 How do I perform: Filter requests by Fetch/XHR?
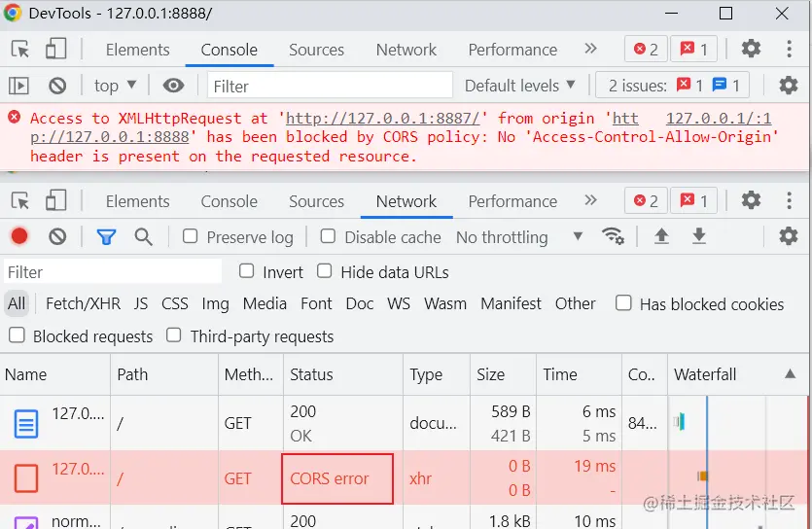[x=83, y=303]
